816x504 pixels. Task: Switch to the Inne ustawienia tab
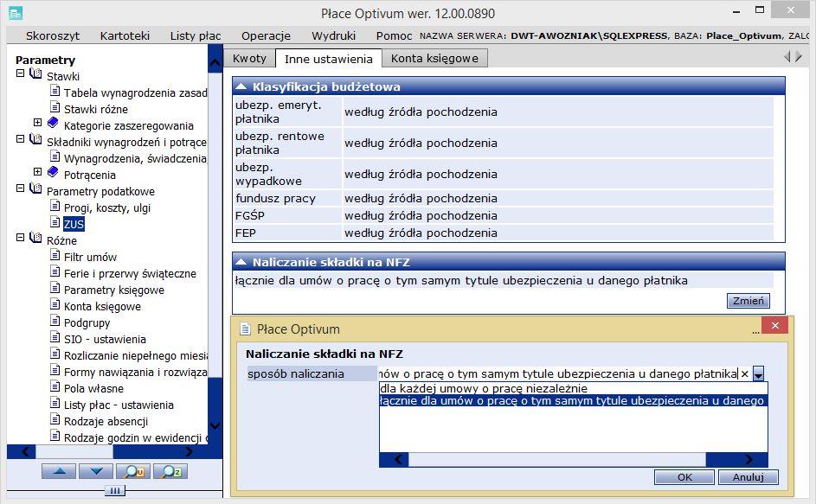click(328, 59)
